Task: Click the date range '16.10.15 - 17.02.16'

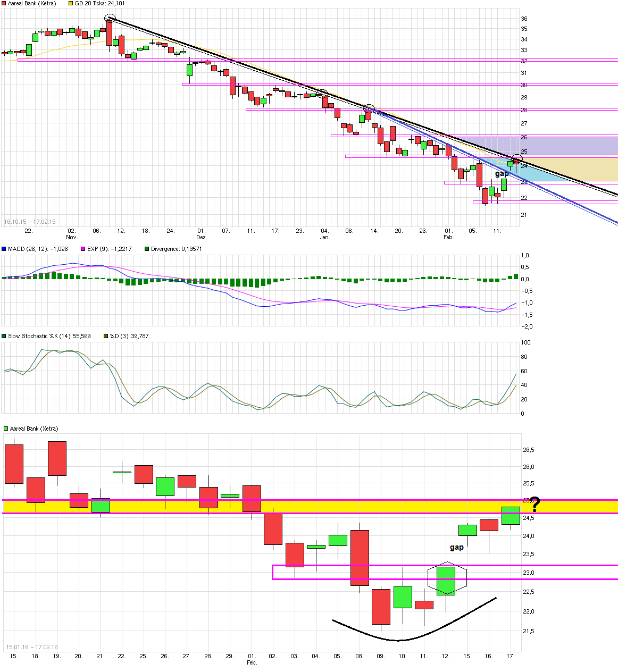Action: click(x=30, y=222)
